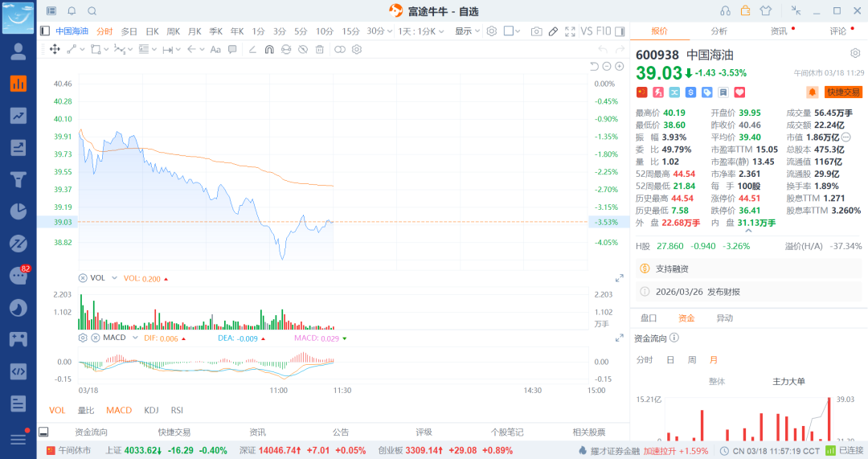Select the RSI indicator button
This screenshot has width=868, height=459.
177,410
